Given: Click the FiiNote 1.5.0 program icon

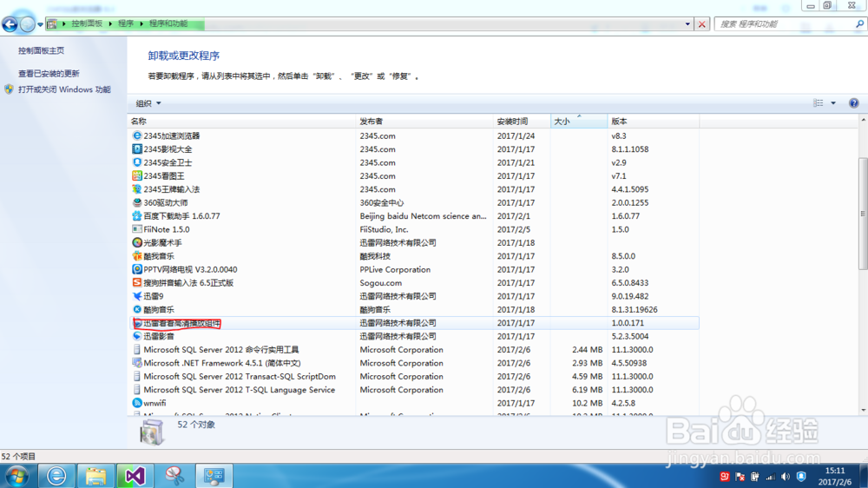Looking at the screenshot, I should (137, 229).
